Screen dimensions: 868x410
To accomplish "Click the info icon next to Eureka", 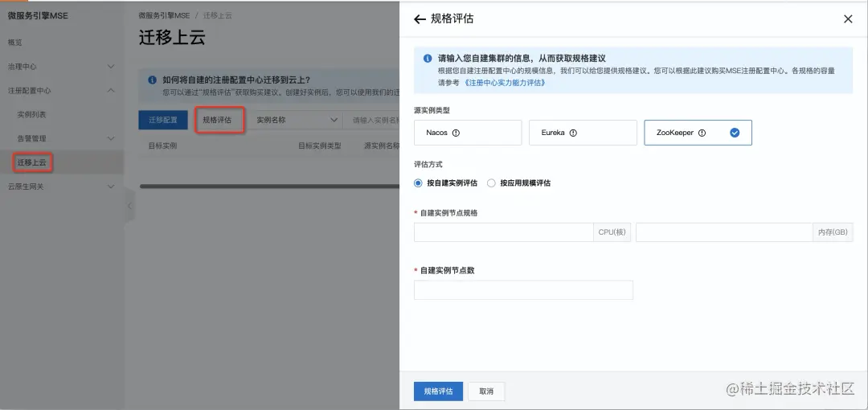I will 574,133.
